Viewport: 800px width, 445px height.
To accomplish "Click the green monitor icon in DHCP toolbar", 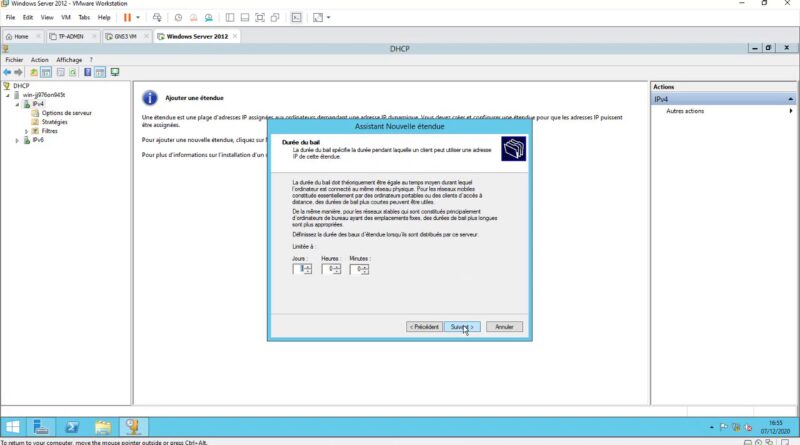I will (x=115, y=72).
